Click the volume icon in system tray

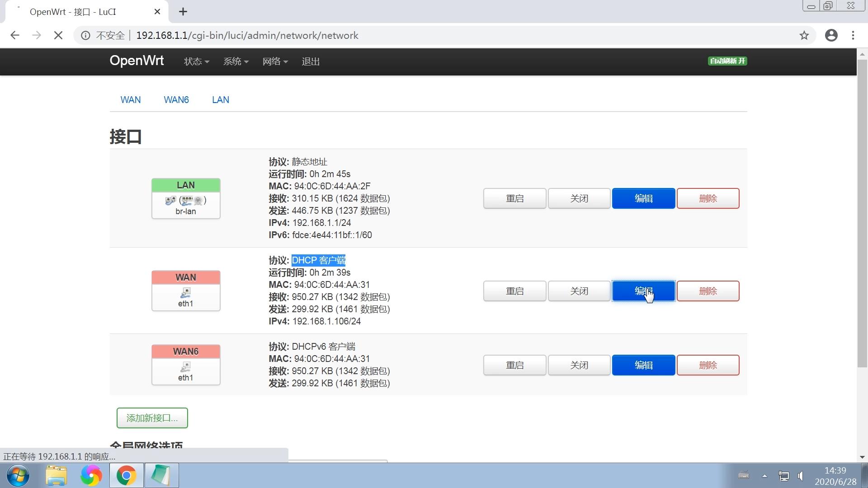800,476
